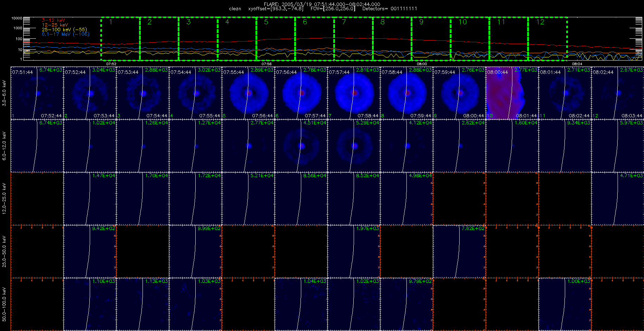
Task: Click the 08:04 light curve axis label
Action: 577,64
